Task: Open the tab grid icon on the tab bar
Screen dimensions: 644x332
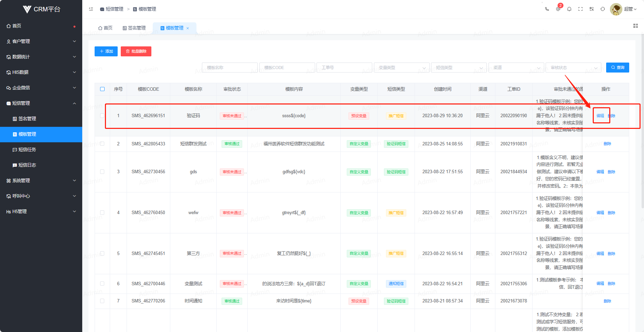Action: [x=635, y=26]
